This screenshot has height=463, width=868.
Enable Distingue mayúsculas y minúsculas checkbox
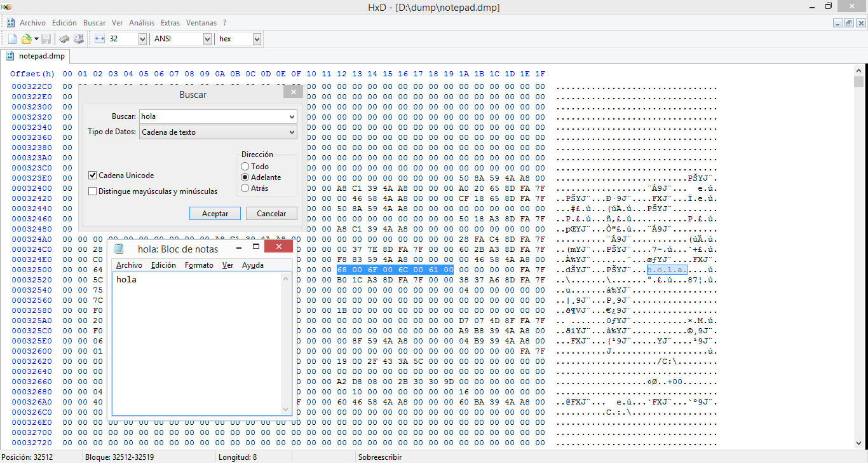click(93, 191)
